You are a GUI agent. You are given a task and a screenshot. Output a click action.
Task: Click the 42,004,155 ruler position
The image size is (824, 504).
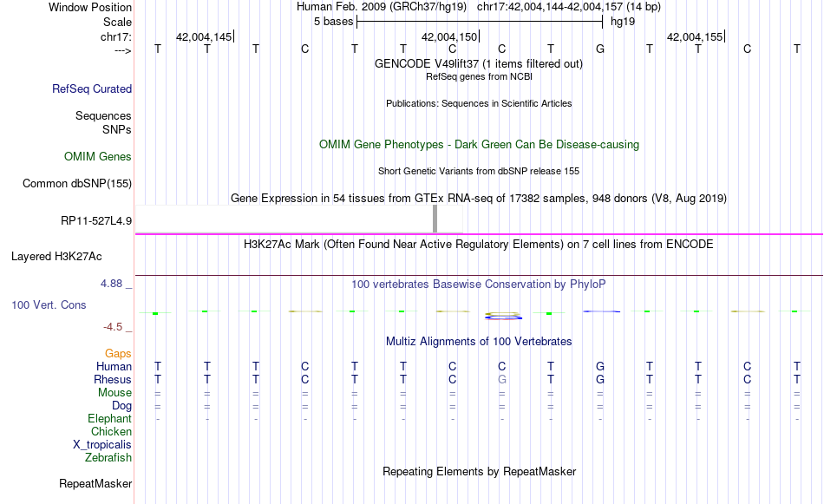695,36
